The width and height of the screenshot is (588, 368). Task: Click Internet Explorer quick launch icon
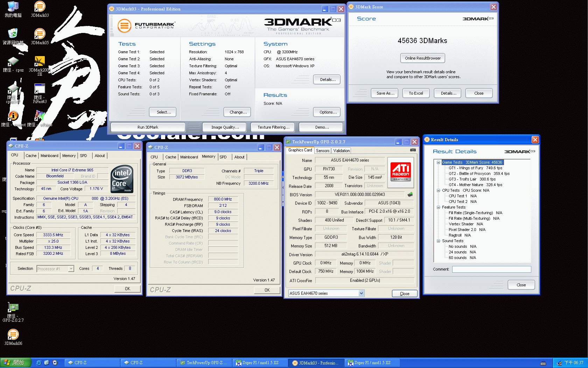[x=39, y=363]
